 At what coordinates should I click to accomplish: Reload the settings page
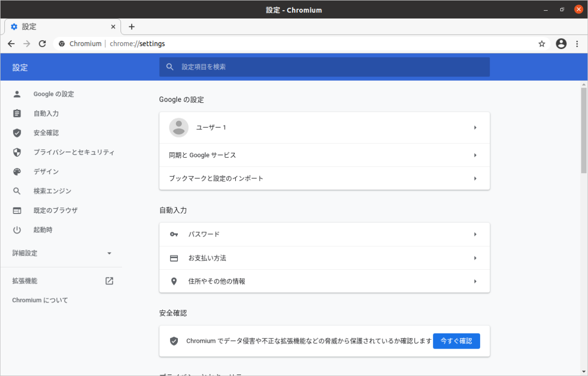(x=43, y=44)
